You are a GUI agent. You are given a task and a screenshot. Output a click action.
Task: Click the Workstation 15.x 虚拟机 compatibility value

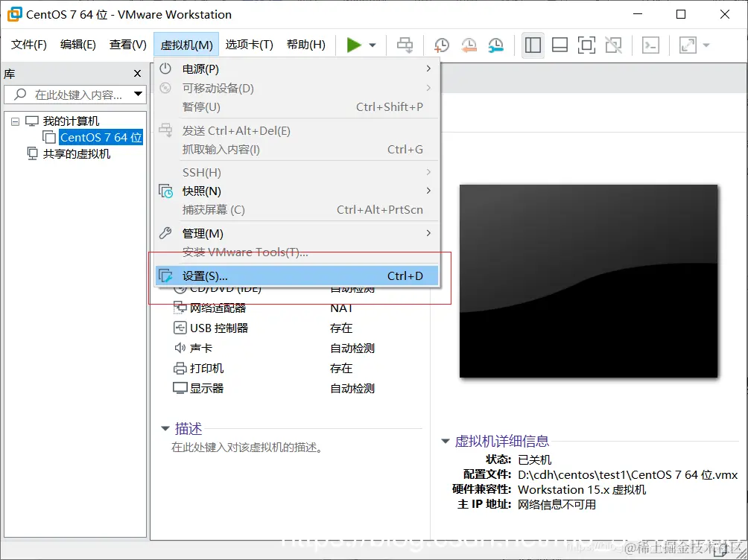point(582,489)
